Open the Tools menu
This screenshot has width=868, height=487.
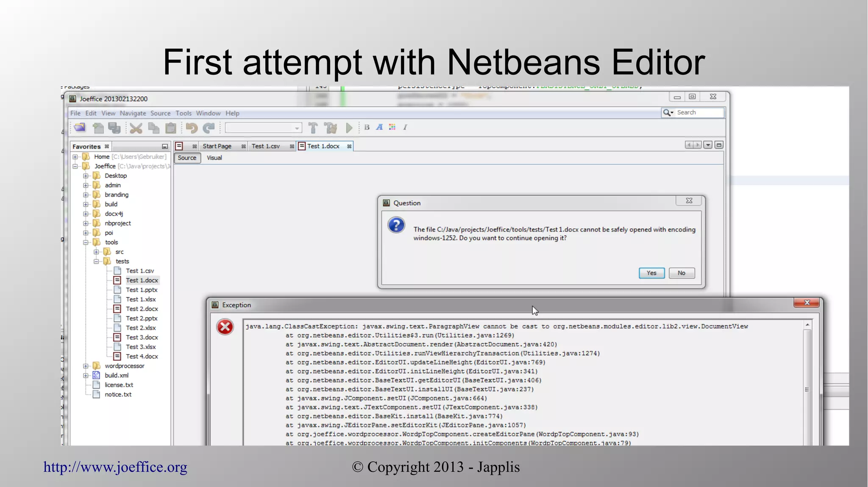184,113
